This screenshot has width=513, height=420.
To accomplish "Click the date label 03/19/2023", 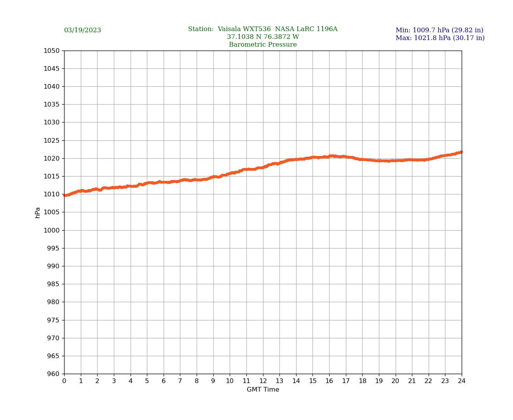I will click(82, 30).
